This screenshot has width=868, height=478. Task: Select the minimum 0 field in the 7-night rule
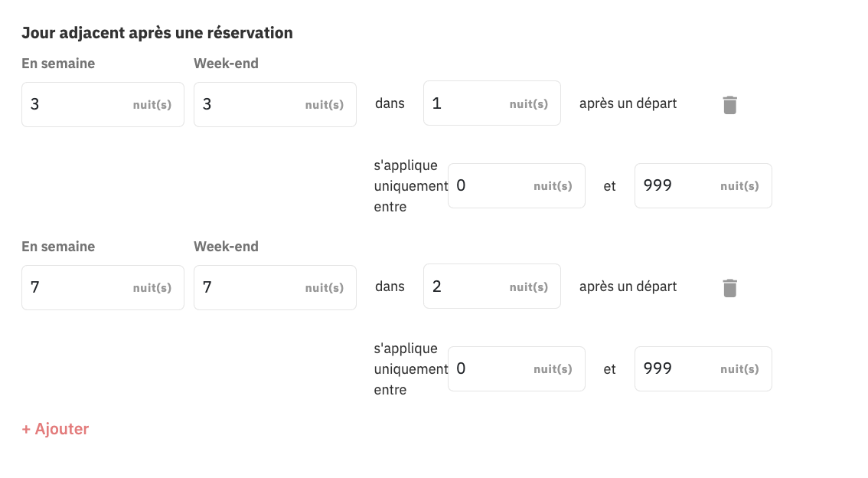point(517,369)
